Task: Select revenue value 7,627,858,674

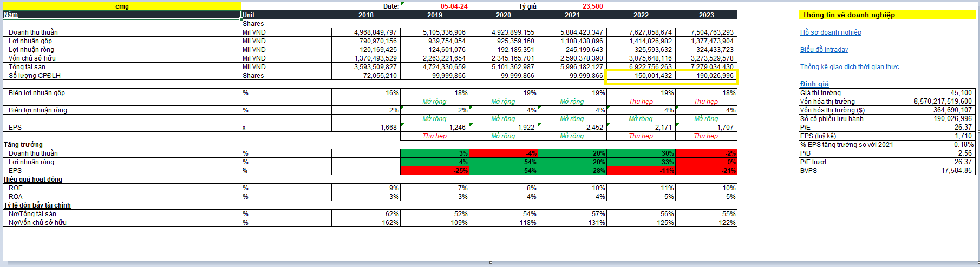Action: tap(641, 32)
